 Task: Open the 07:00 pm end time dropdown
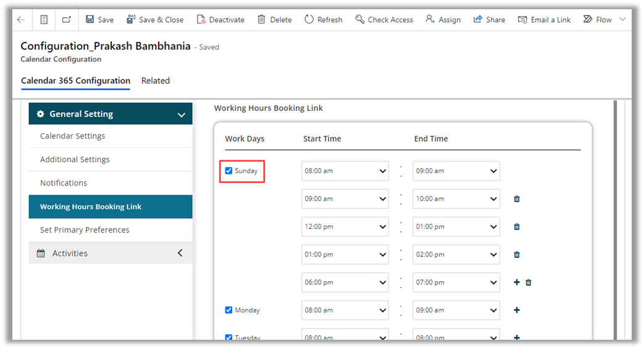tap(456, 282)
